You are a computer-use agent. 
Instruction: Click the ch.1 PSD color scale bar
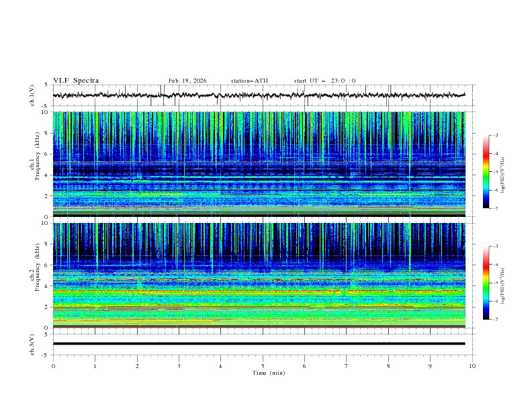(x=486, y=172)
